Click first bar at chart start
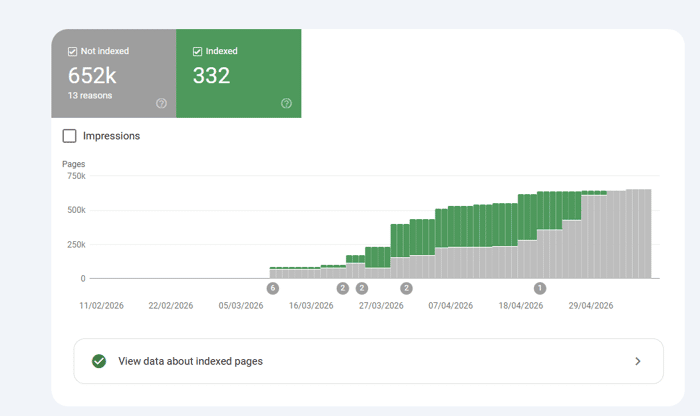 click(x=273, y=273)
